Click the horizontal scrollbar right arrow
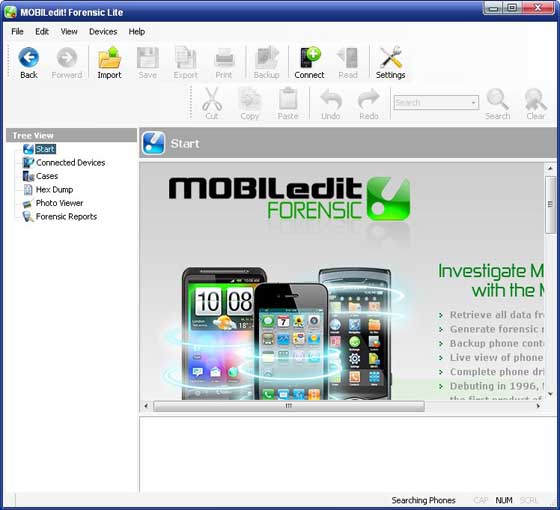 538,406
